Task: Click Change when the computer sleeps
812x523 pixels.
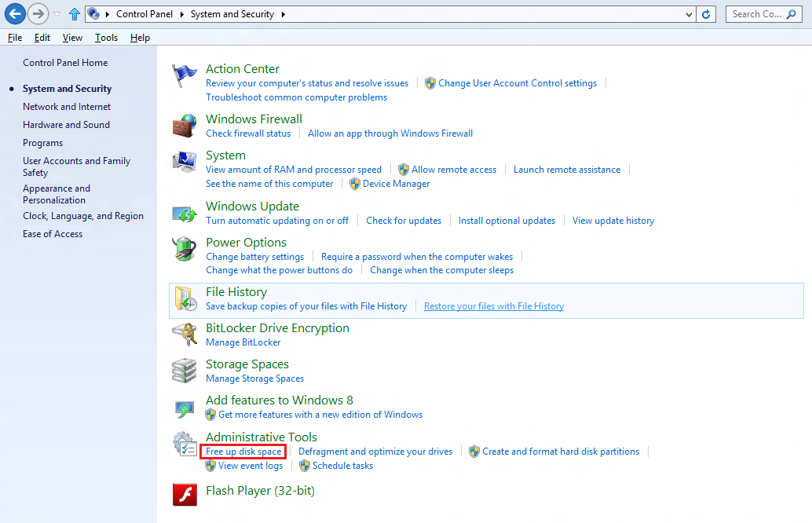Action: pos(442,270)
